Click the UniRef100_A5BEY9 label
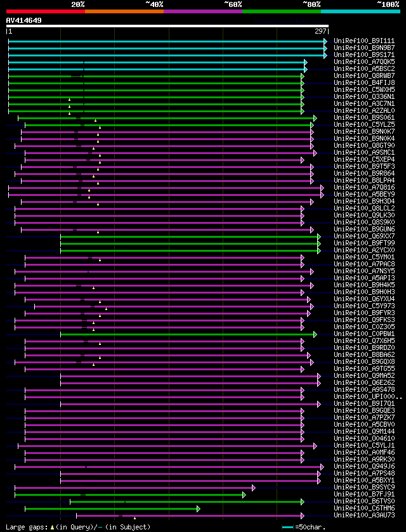The width and height of the screenshot is (406, 532). coord(364,195)
